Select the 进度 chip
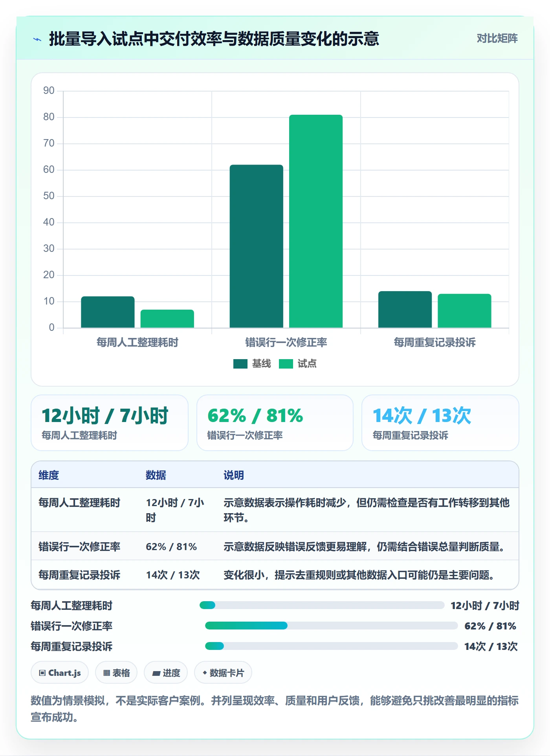The height and width of the screenshot is (756, 550). [x=166, y=673]
